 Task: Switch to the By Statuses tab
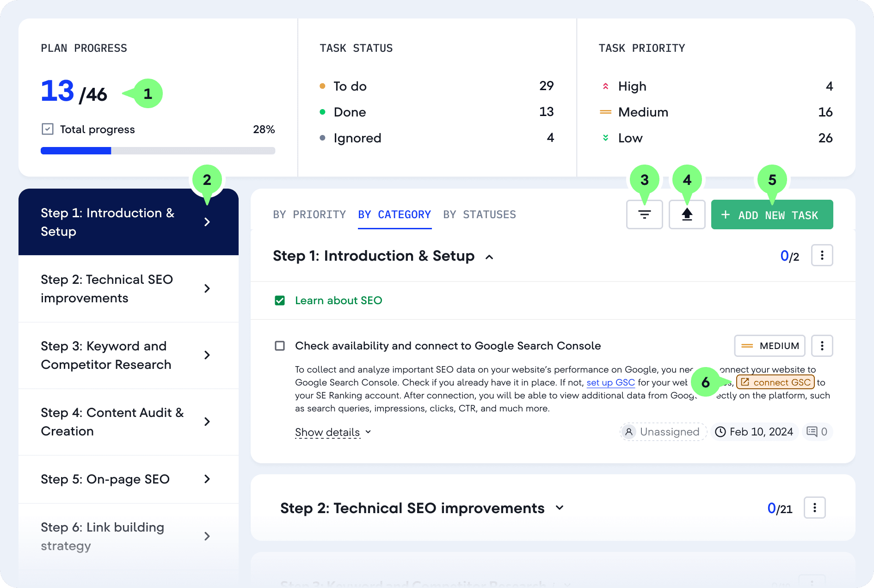click(480, 214)
